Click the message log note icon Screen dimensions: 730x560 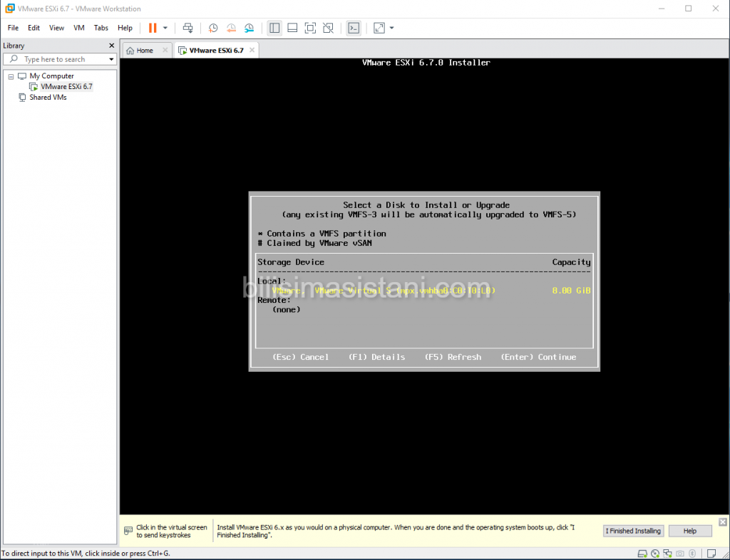711,554
